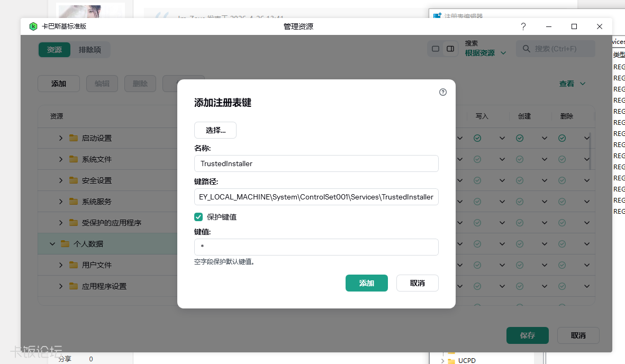Click the 创建 column header
This screenshot has width=625, height=364.
[524, 116]
